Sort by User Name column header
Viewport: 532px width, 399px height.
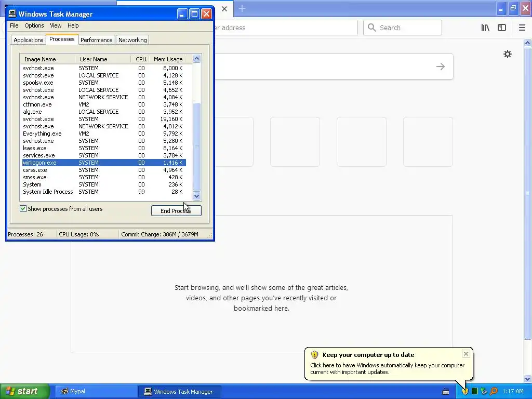click(x=103, y=59)
